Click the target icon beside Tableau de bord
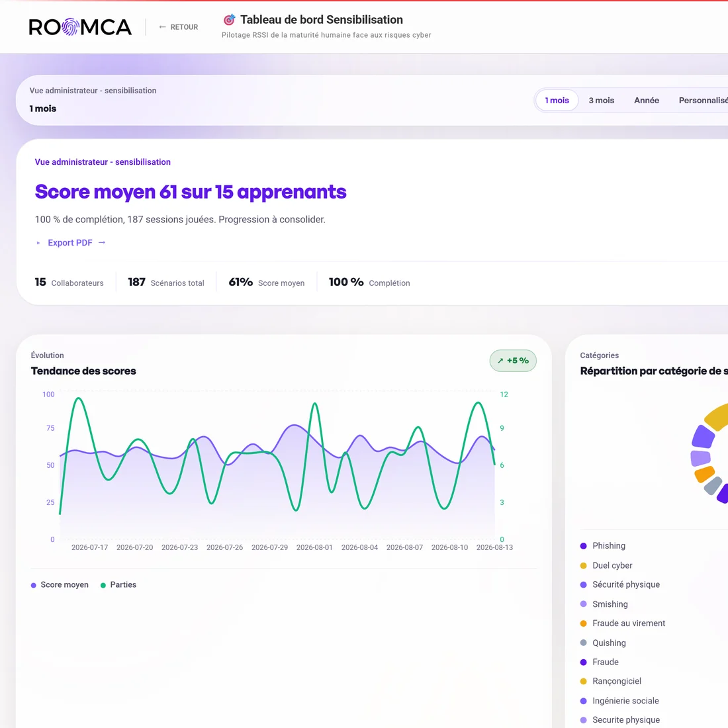Screen dimensions: 728x728 coord(230,19)
